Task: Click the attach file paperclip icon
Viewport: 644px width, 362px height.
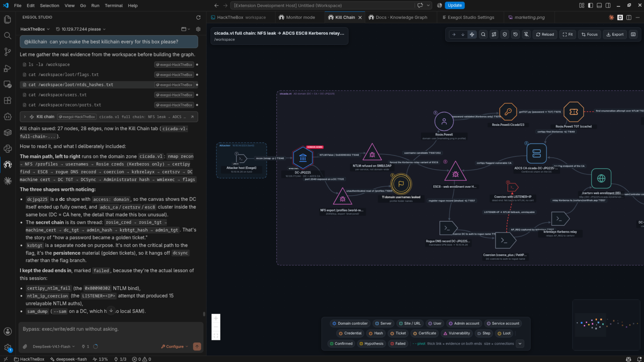Action: tap(25, 347)
